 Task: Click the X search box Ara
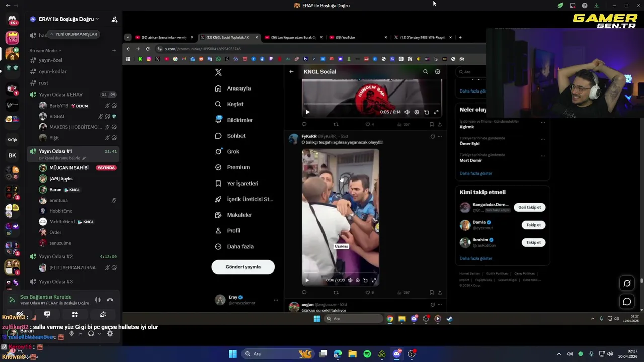(471, 72)
